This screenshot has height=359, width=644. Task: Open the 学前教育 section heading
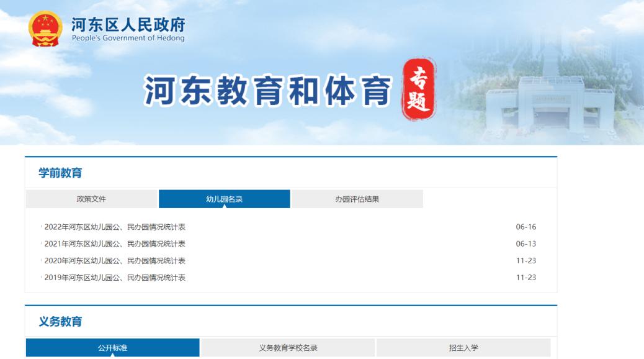click(60, 173)
